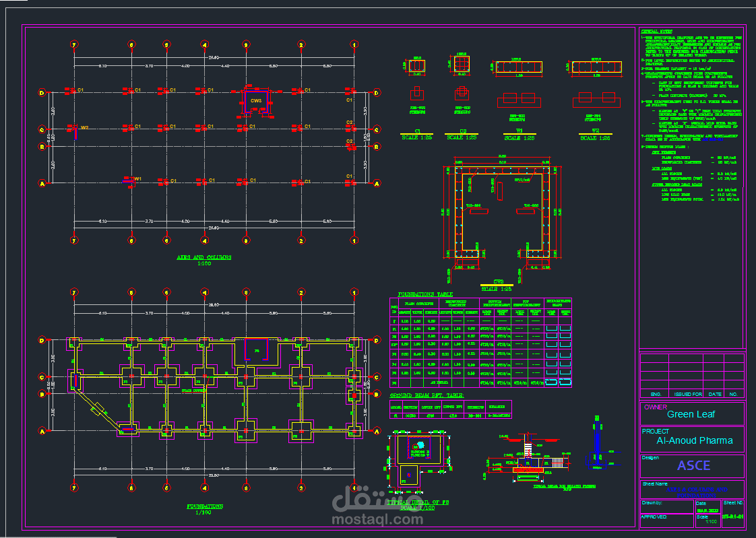Image resolution: width=756 pixels, height=538 pixels.
Task: Click the 'APPROVED:' field label
Action: tap(654, 517)
